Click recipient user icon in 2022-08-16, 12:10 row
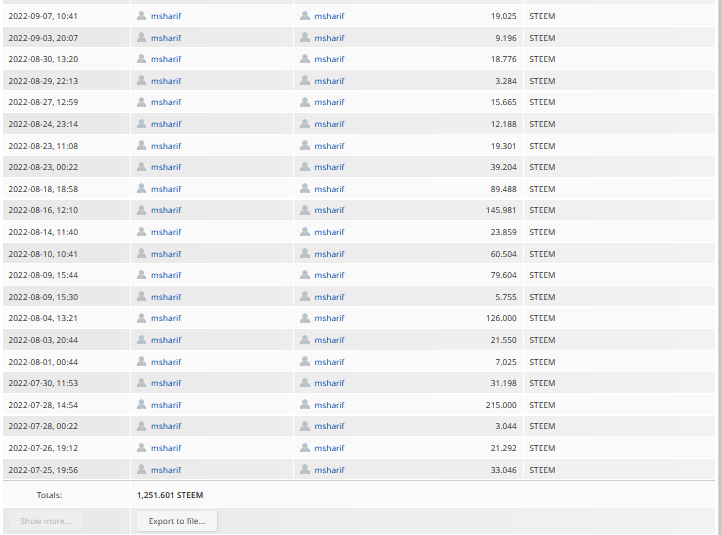 pyautogui.click(x=305, y=209)
